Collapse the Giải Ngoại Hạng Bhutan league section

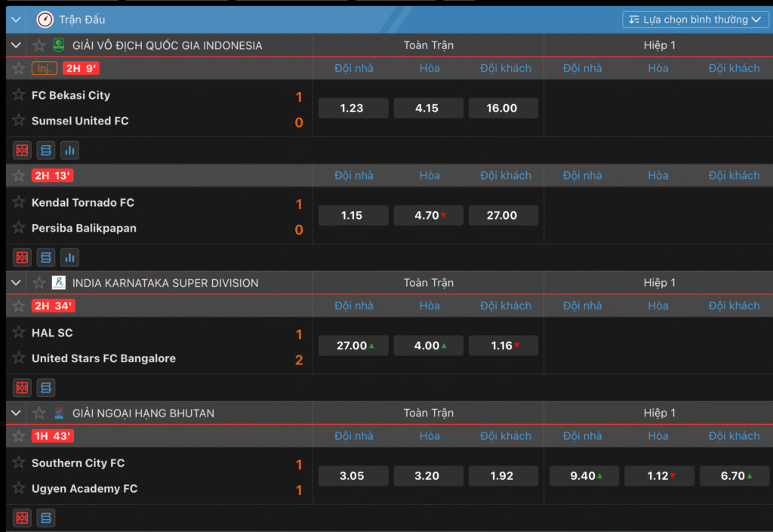pos(16,413)
